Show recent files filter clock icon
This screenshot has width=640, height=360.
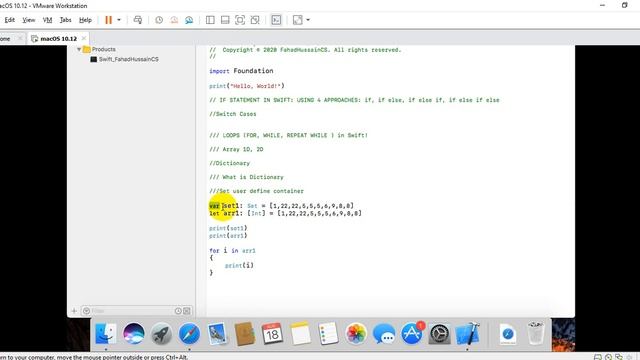[178, 311]
